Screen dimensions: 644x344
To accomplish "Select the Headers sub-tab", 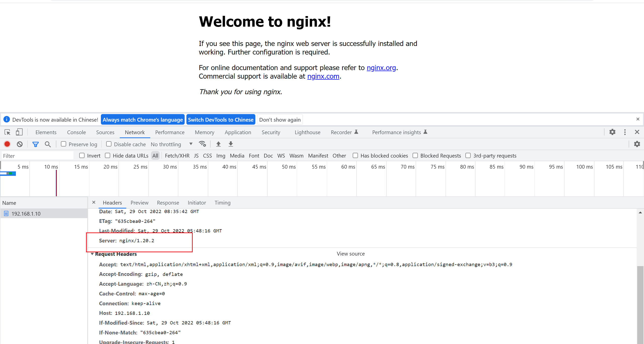I will (x=112, y=203).
